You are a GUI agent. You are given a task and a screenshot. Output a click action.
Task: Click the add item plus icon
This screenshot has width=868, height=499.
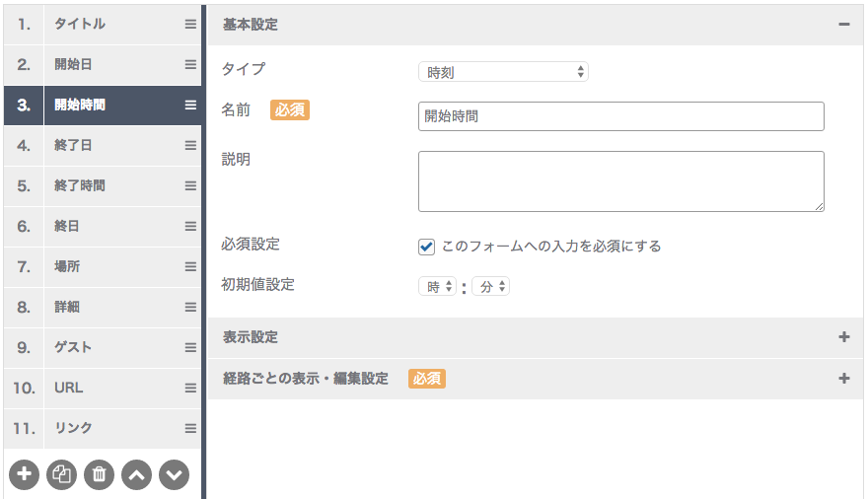pyautogui.click(x=25, y=474)
